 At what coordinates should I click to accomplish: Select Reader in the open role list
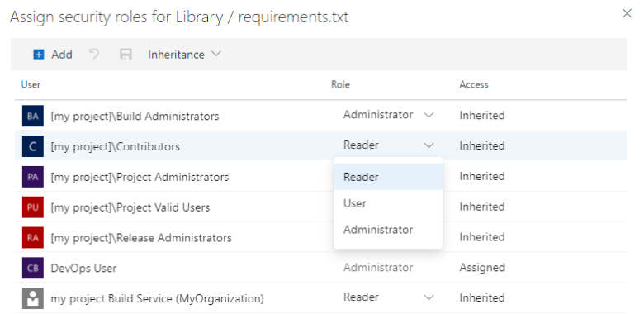coord(388,177)
